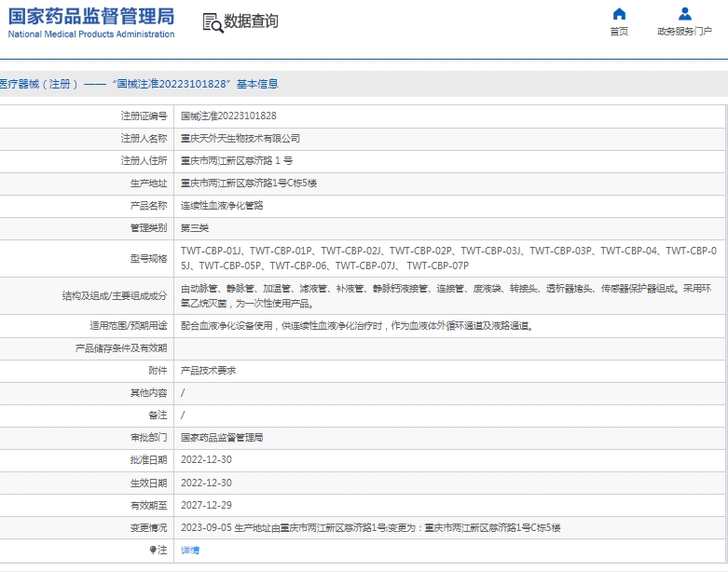This screenshot has height=572, width=728.
Task: Click the 数据查询 magnifier document icon
Action: tap(213, 22)
